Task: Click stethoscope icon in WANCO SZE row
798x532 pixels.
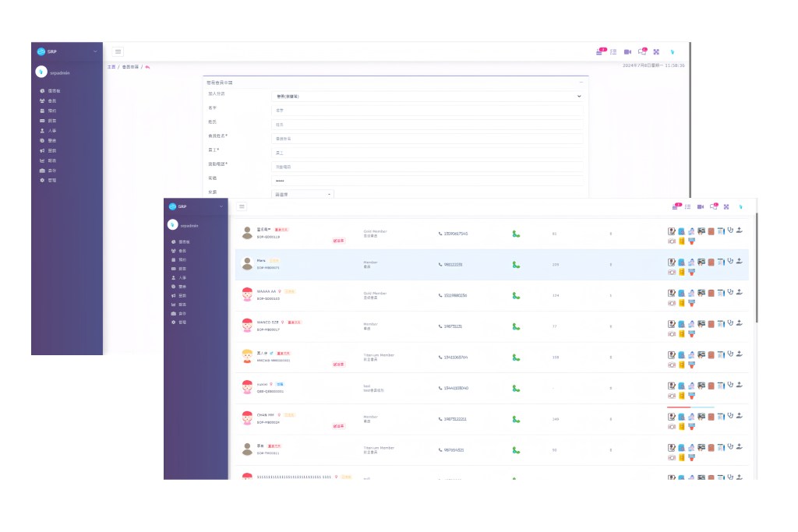Action: click(730, 322)
